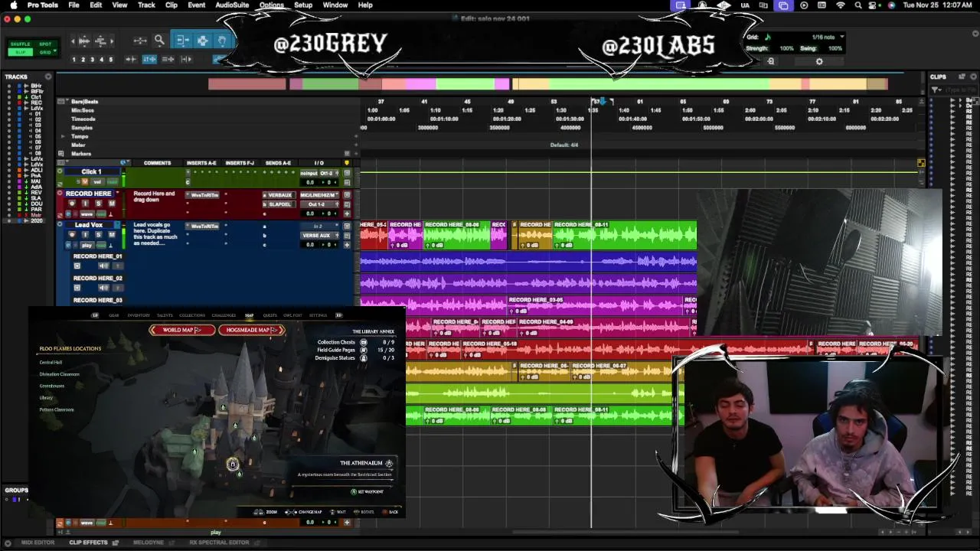Recall zoom preset 1
The image size is (980, 551).
74,60
